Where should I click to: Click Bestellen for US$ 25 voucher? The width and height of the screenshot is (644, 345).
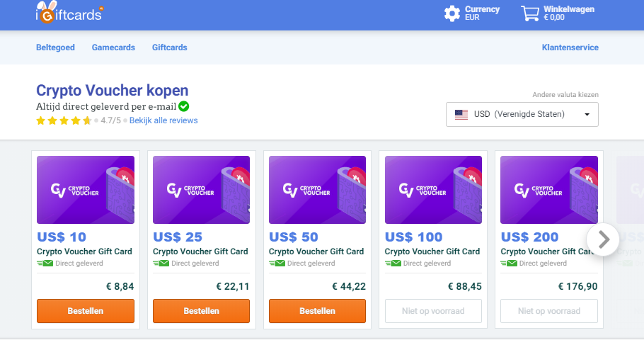click(201, 311)
